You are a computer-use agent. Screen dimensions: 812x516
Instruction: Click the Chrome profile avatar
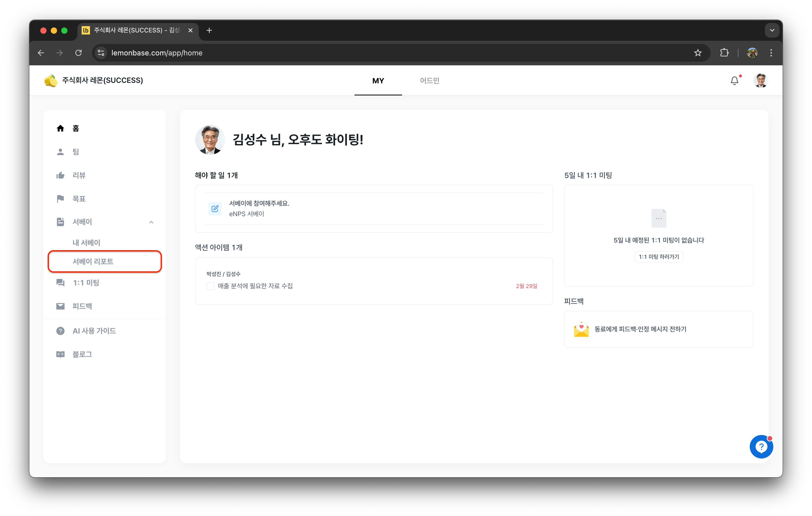(x=752, y=53)
